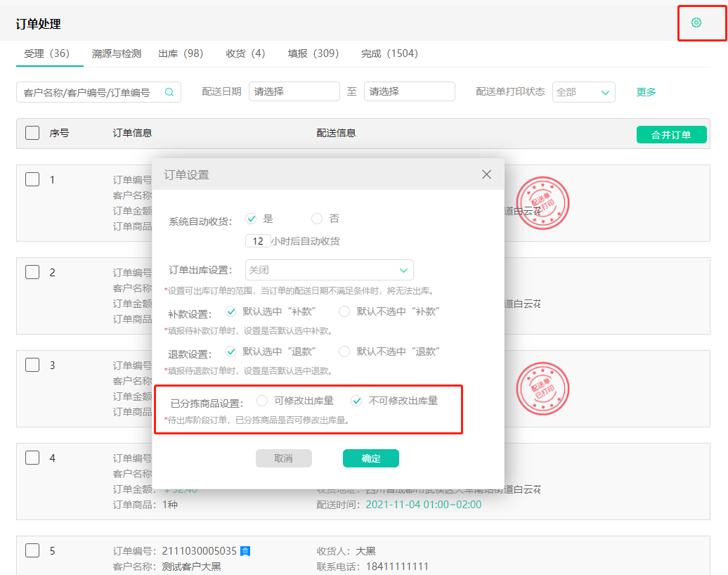This screenshot has width=728, height=575.
Task: Confirm settings with the 确定 button
Action: pos(370,458)
